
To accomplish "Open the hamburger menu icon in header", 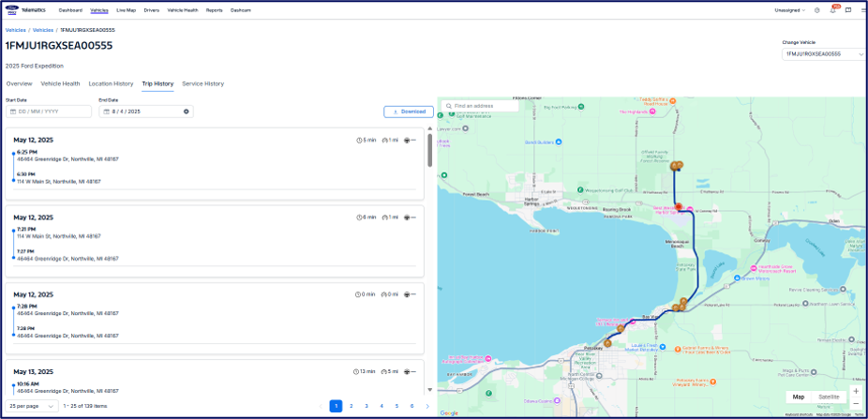I will (863, 10).
